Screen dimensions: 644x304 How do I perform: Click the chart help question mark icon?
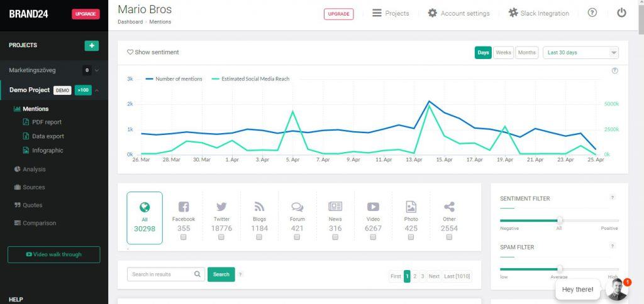(615, 70)
